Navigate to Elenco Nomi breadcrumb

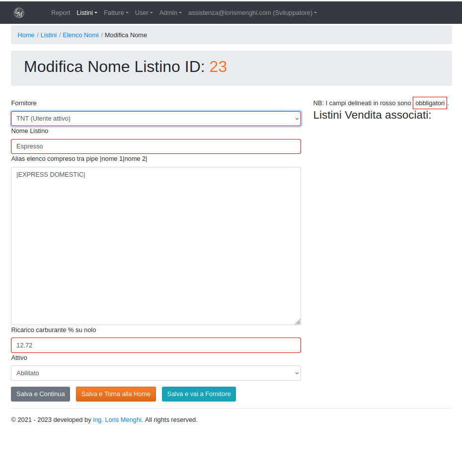point(80,35)
